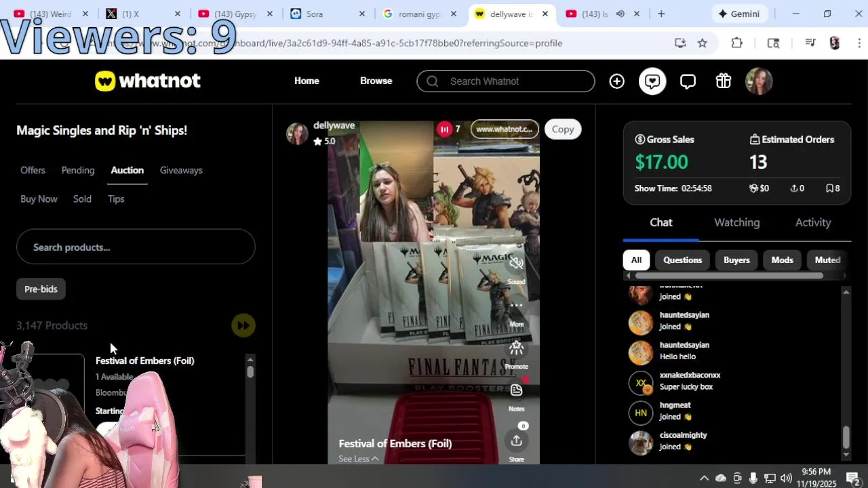Switch to the Watching tab
The width and height of the screenshot is (868, 488).
(x=736, y=222)
